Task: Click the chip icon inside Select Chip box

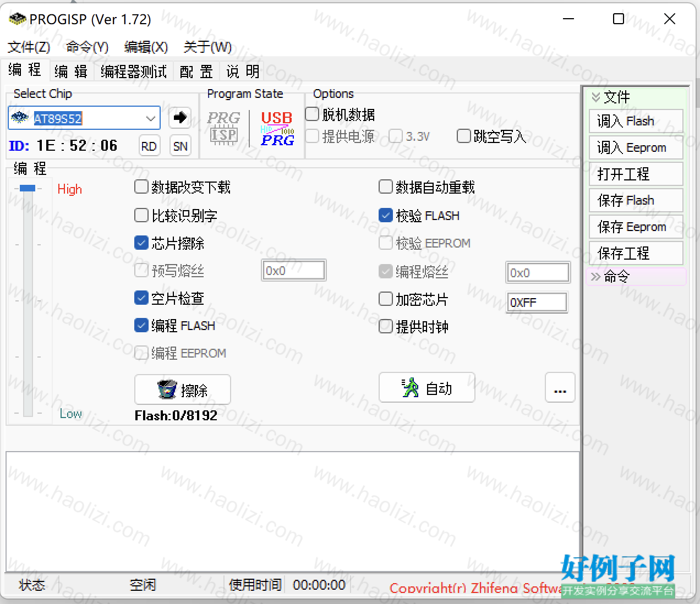Action: [x=20, y=118]
